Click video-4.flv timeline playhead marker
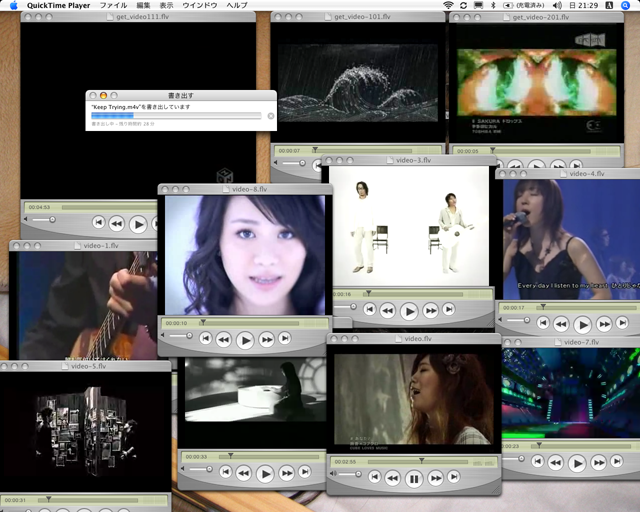This screenshot has height=512, width=640. 543,307
